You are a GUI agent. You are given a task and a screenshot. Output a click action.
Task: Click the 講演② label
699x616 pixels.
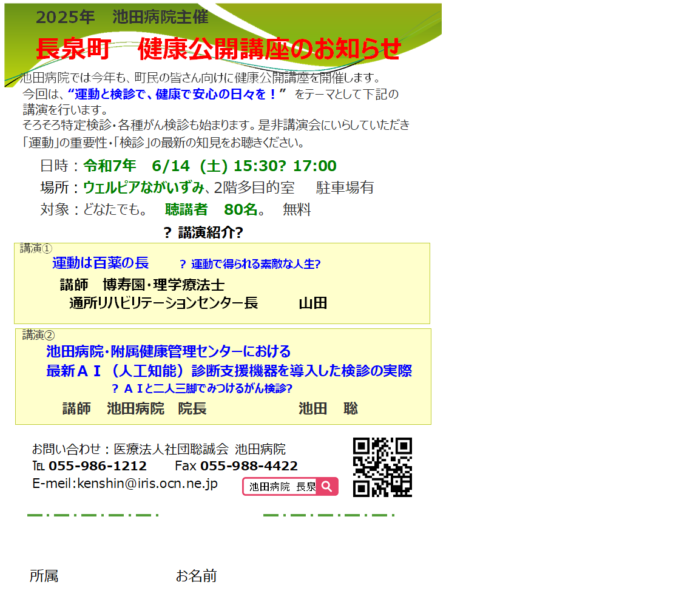(x=38, y=334)
